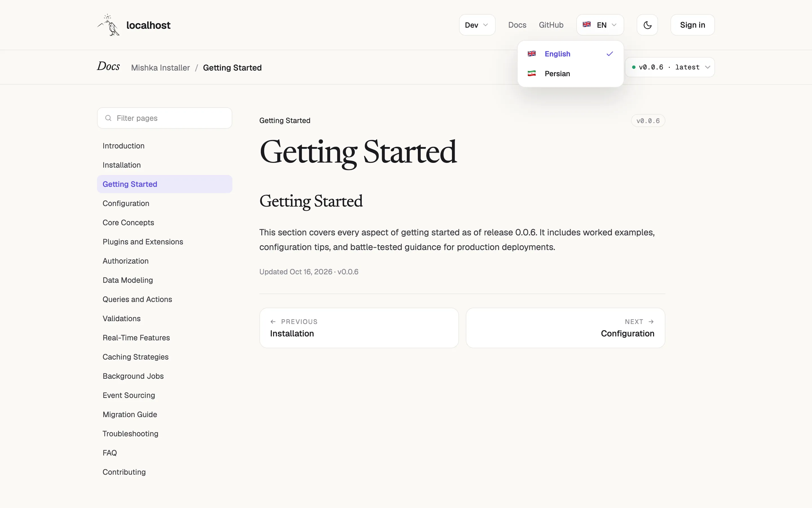Image resolution: width=812 pixels, height=508 pixels.
Task: Open the Introduction page in the sidebar
Action: 164,146
